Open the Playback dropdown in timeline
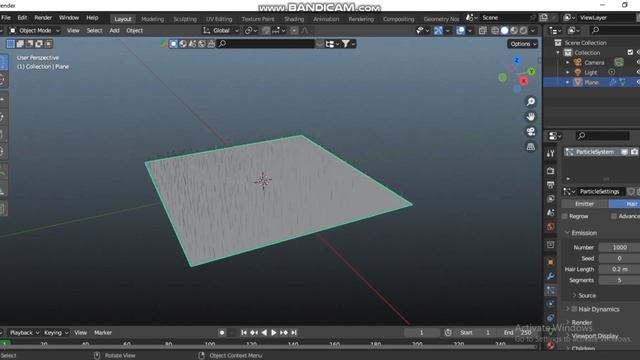The image size is (640, 360). [x=24, y=333]
